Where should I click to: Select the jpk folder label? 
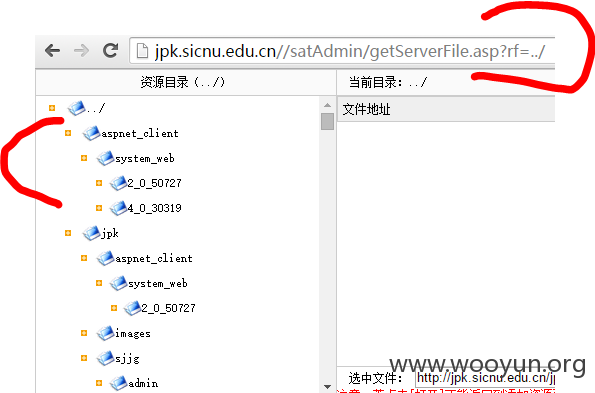pyautogui.click(x=110, y=234)
